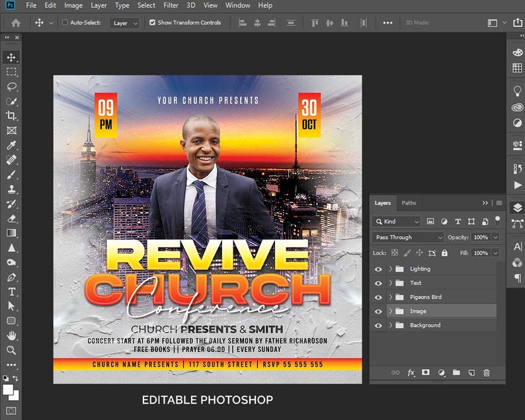Select the Sharpen tool
The image size is (525, 420).
(x=11, y=248)
